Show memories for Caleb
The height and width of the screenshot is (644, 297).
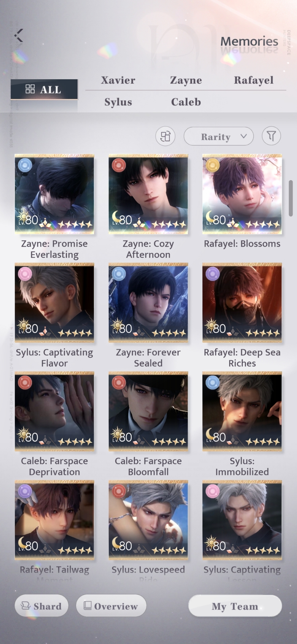click(x=186, y=102)
